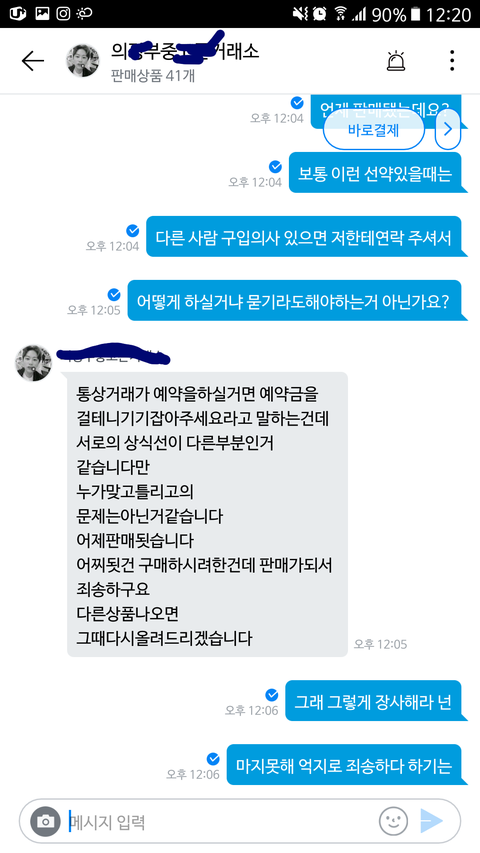The height and width of the screenshot is (853, 480).
Task: Tap the message 그래 그렇게 장사해라 넌
Action: point(373,701)
